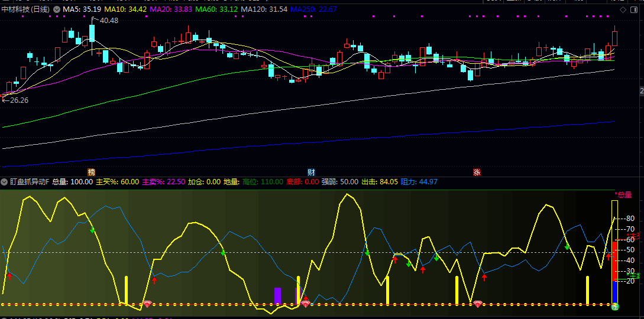Image resolution: width=644 pixels, height=319 pixels.
Task: Click the 26.26 low price label
Action: coord(18,100)
